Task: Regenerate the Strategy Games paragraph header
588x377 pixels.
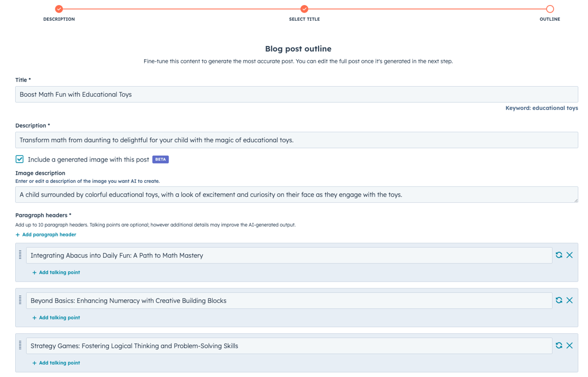Action: (559, 346)
